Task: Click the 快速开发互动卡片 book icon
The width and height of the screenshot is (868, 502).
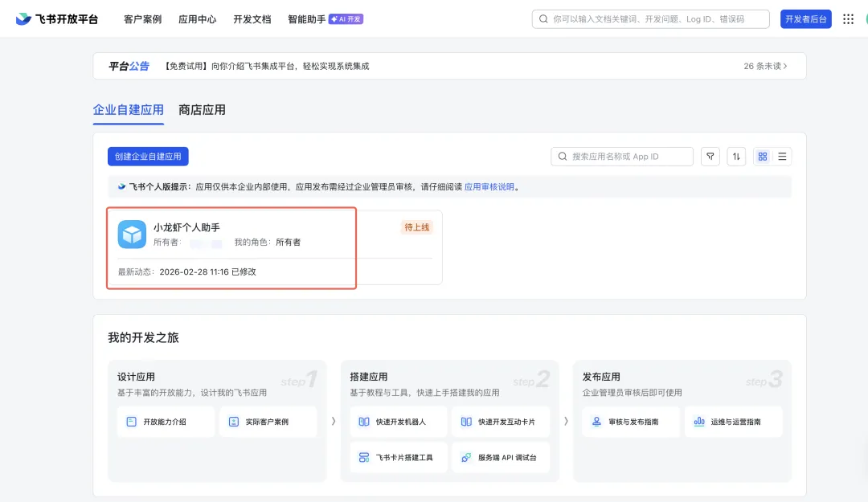Action: pos(466,422)
